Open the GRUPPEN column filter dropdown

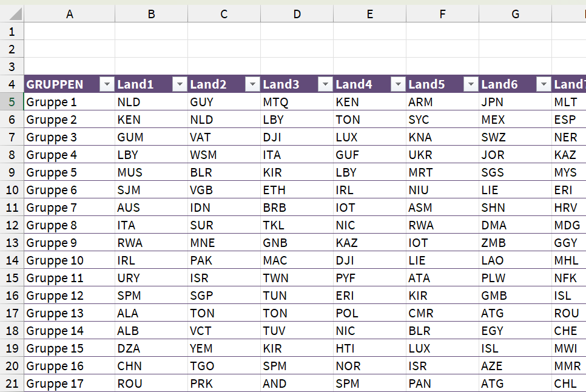tap(107, 84)
